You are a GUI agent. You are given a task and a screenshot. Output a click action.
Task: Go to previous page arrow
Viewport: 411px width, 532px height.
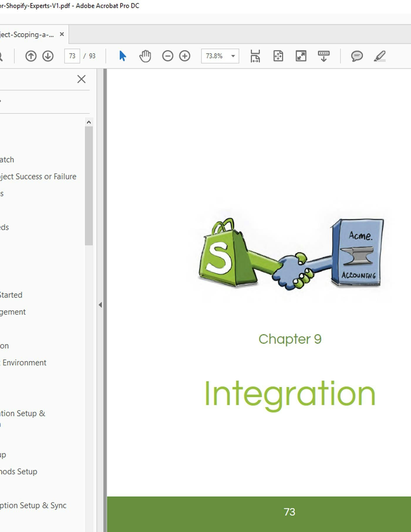(x=31, y=56)
